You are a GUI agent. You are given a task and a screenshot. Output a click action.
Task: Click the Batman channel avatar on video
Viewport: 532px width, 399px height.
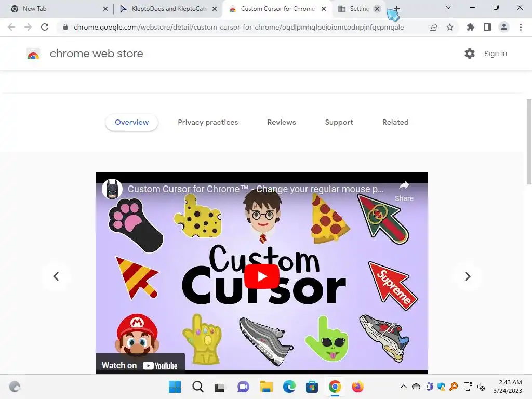[x=112, y=189]
